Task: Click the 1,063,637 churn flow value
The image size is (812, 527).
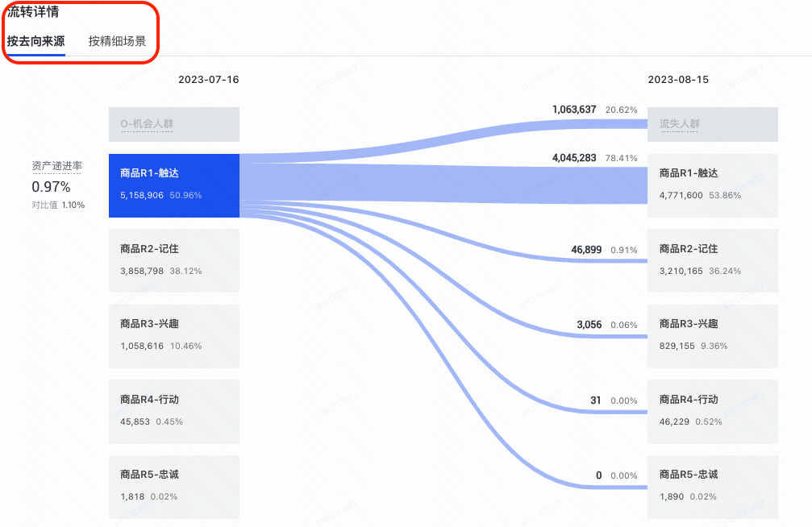Action: click(x=574, y=110)
